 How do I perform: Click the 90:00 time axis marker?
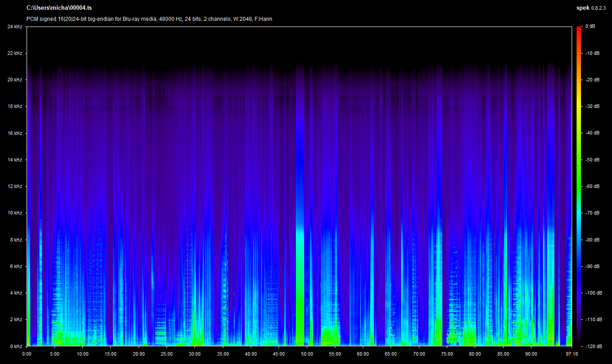(531, 354)
